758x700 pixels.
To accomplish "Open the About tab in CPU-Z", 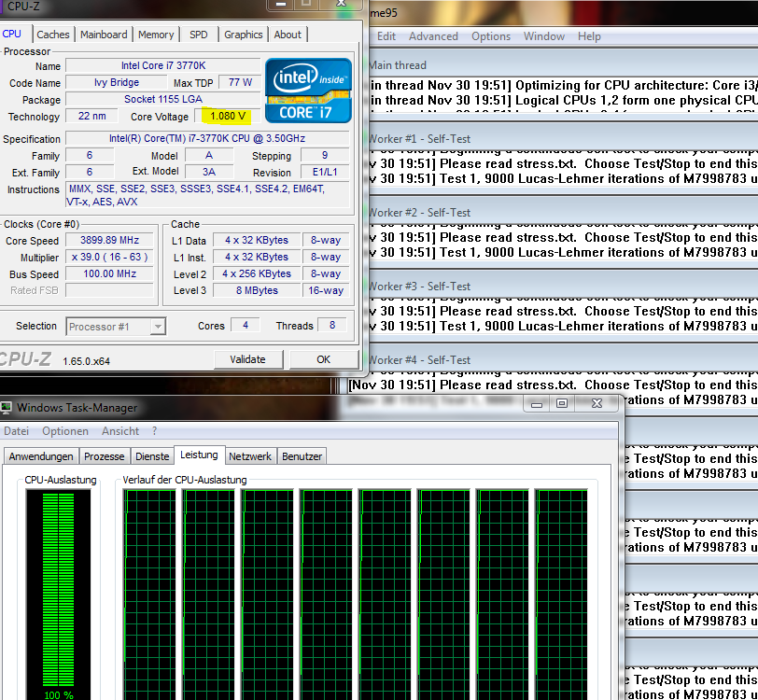I will tap(288, 35).
